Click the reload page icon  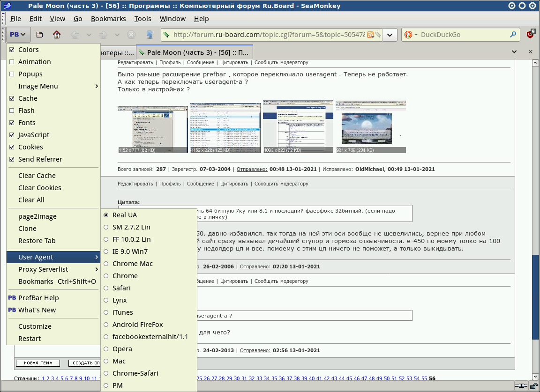click(150, 35)
